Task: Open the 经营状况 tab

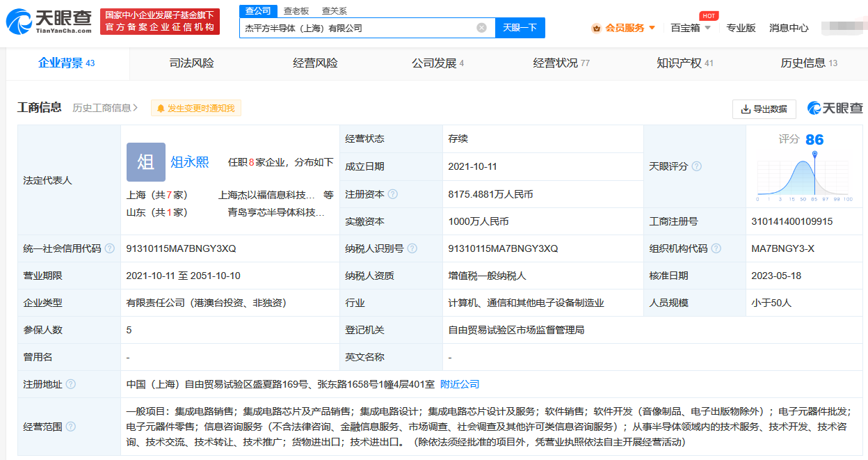Action: 561,63
